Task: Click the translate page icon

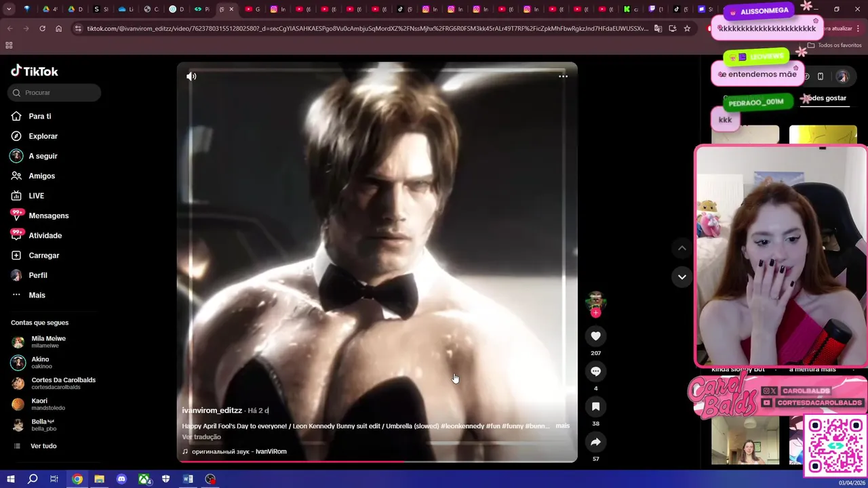Action: click(658, 28)
